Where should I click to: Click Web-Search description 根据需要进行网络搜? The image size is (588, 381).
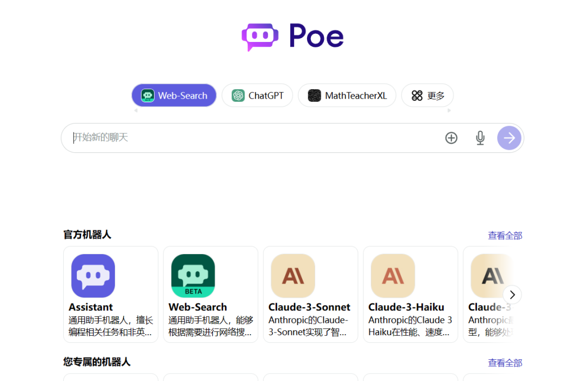(x=210, y=332)
